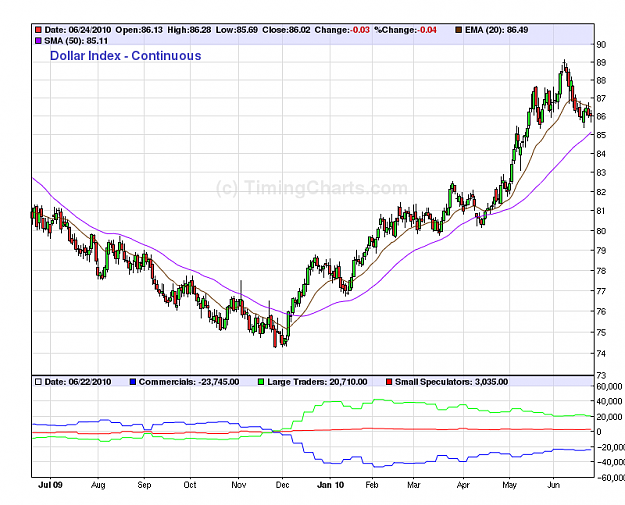Click the '%Change:-0.04' value
This screenshot has height=505, width=625.
click(405, 30)
